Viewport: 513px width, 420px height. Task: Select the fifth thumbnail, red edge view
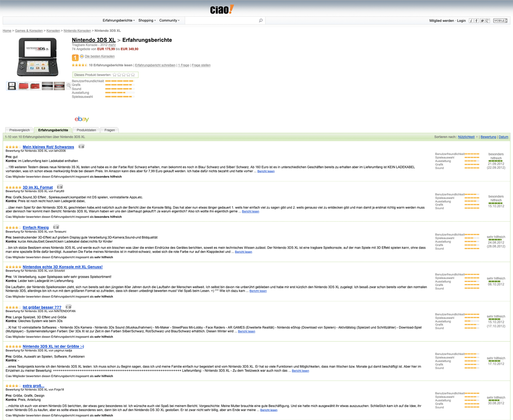[59, 86]
